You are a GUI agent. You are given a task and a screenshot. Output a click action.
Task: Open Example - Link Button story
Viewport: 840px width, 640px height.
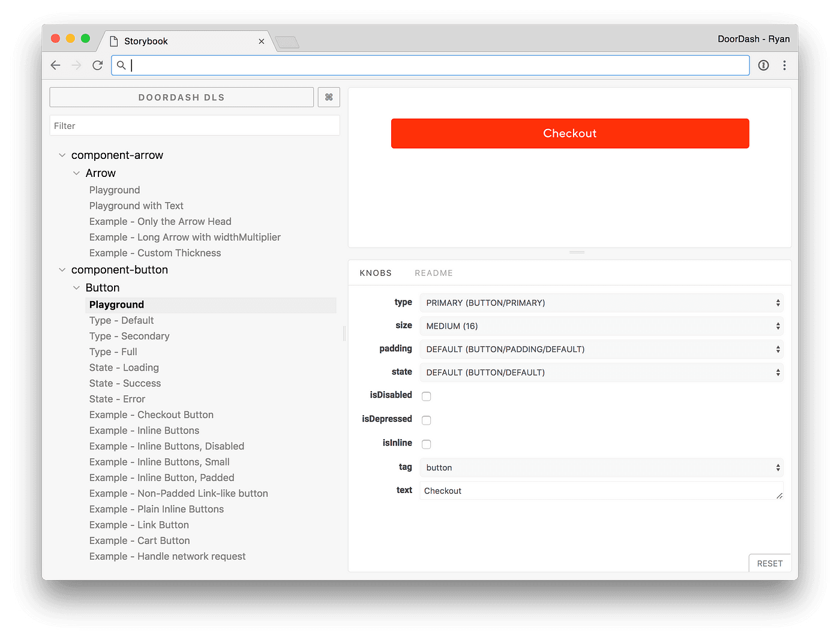point(139,525)
